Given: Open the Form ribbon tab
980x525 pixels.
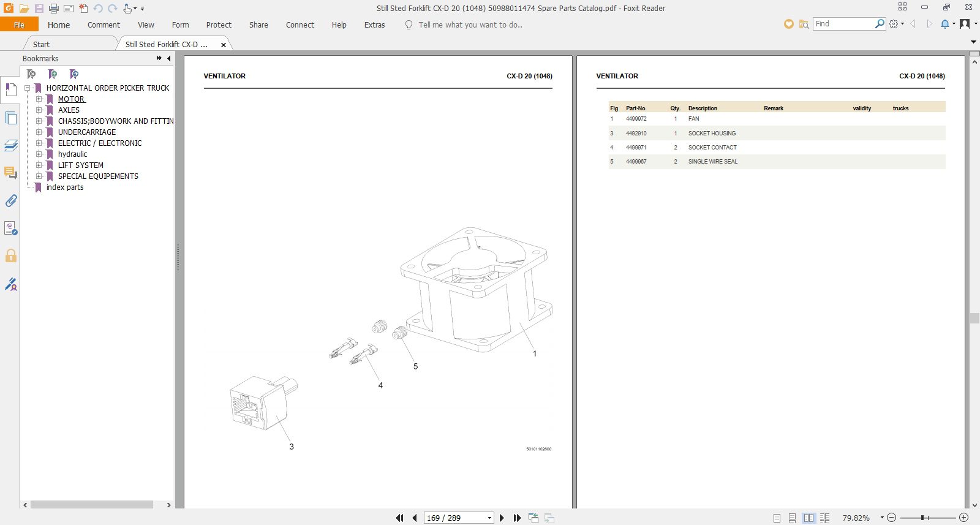Looking at the screenshot, I should (180, 25).
